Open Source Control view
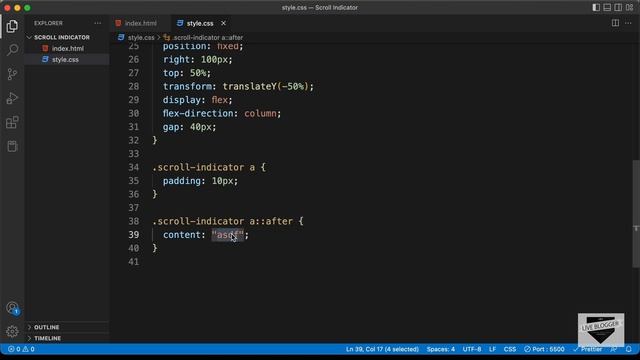This screenshot has width=640, height=360. click(x=12, y=74)
